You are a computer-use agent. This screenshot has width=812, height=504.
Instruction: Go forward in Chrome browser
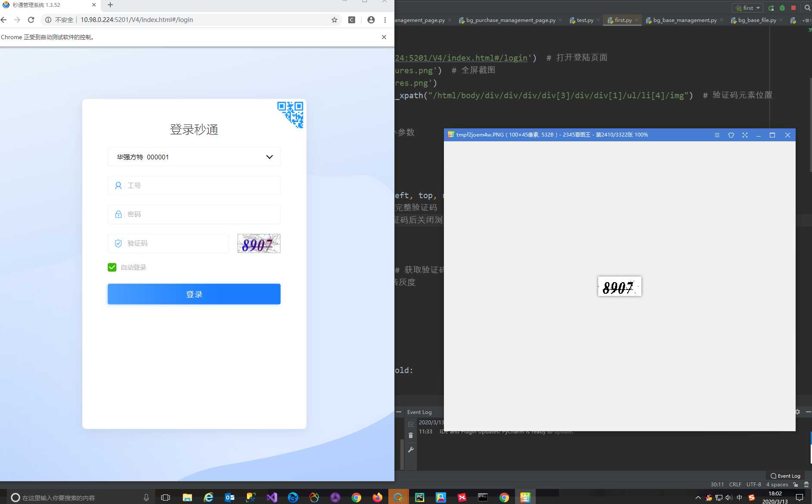coord(17,20)
